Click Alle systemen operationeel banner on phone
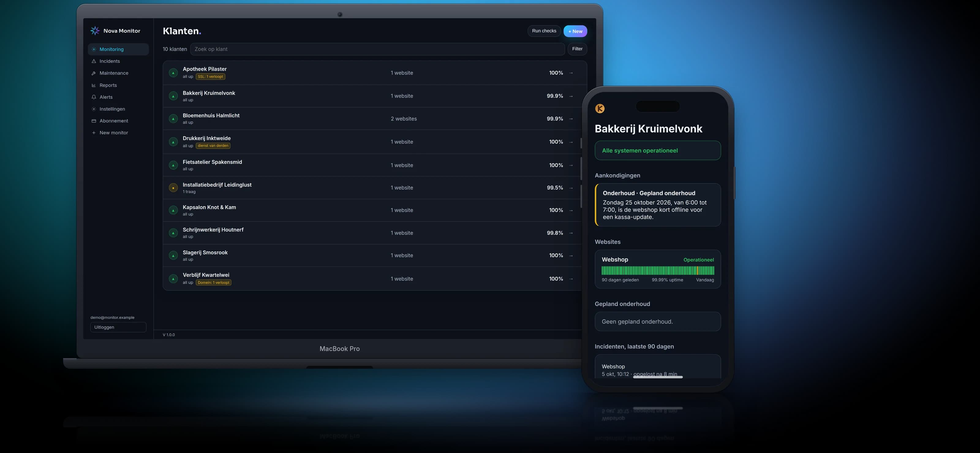Viewport: 980px width, 453px height. (x=658, y=150)
